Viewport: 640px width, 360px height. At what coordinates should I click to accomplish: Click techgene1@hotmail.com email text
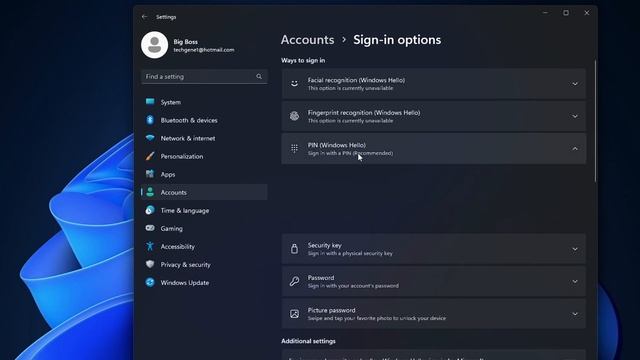(x=204, y=50)
